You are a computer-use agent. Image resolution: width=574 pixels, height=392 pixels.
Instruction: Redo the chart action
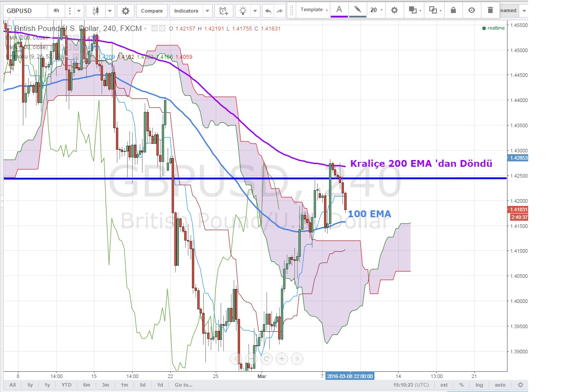pos(280,11)
